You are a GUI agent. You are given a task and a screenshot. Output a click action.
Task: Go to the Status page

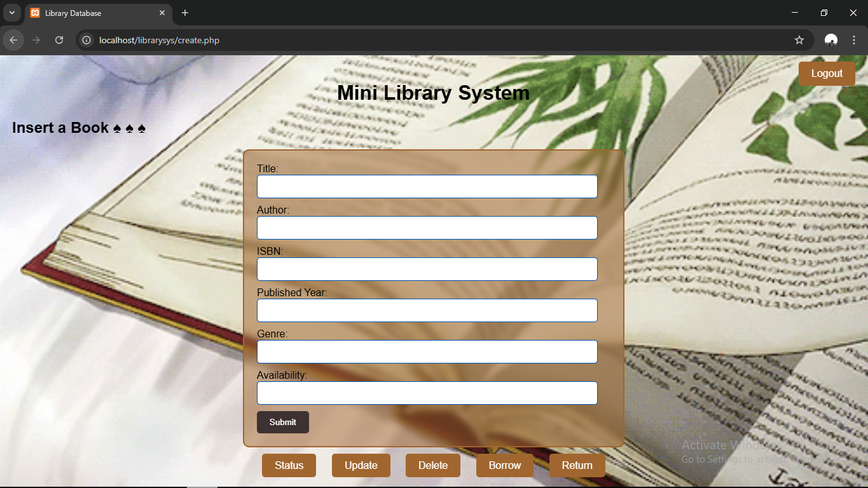click(x=289, y=465)
